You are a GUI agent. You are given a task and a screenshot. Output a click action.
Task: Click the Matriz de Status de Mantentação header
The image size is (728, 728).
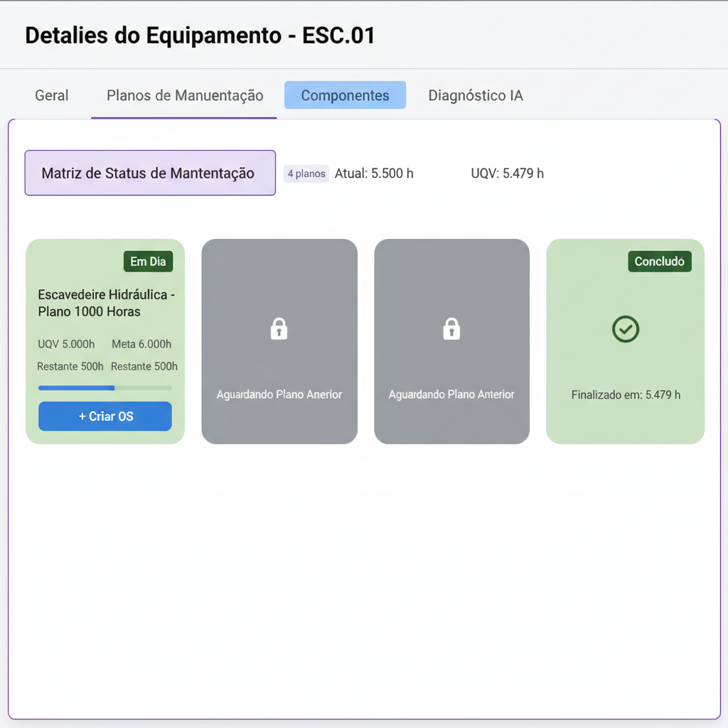coord(150,173)
